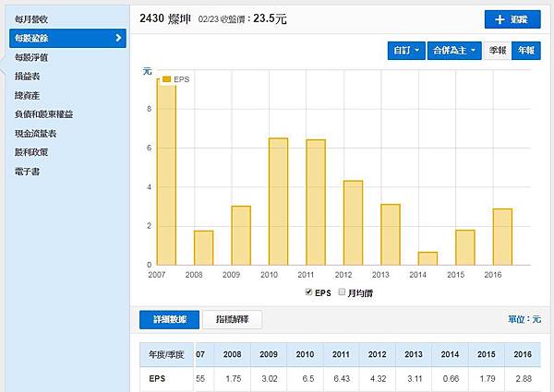Open the 每股淨值 sidebar entry
This screenshot has height=392, width=554.
click(31, 57)
